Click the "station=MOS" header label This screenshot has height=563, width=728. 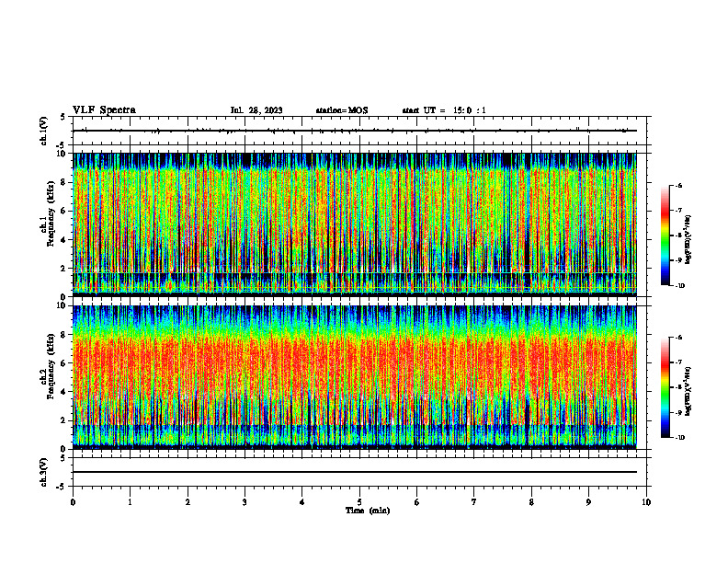[342, 110]
